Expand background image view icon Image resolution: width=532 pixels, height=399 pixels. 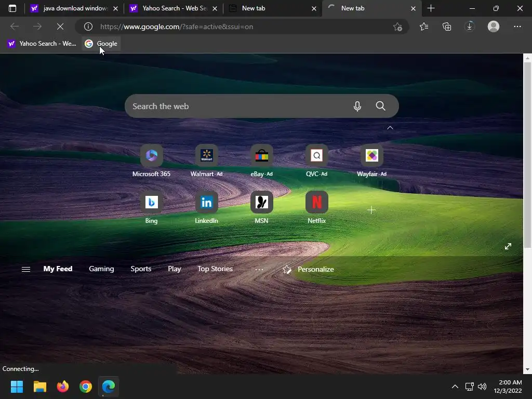tap(508, 246)
